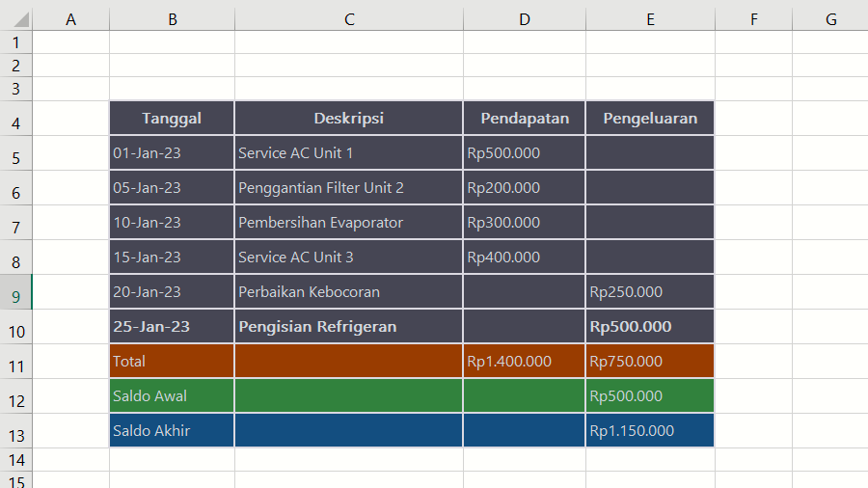Select the 10-Jan-23 date cell
The width and height of the screenshot is (868, 488).
[x=172, y=223]
